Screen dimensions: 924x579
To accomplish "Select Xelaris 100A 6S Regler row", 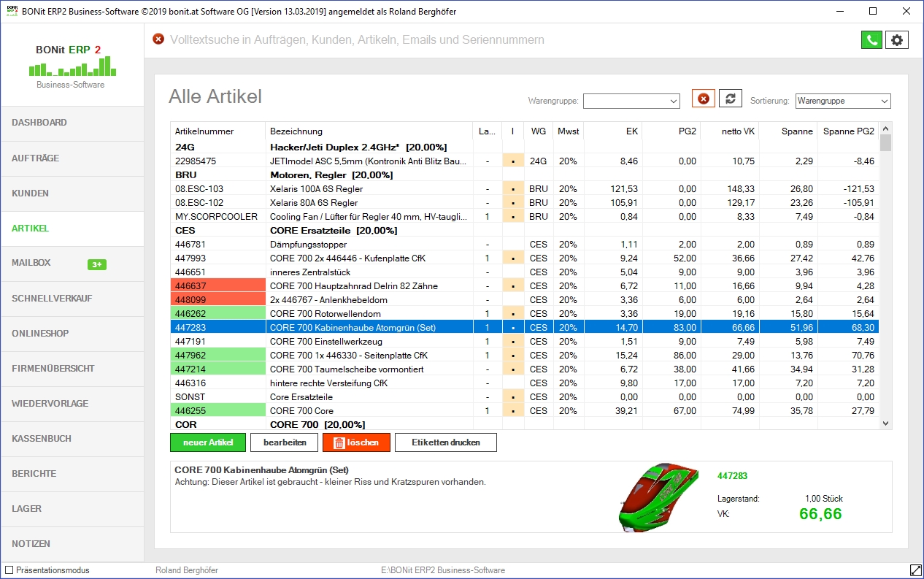I will click(x=525, y=188).
